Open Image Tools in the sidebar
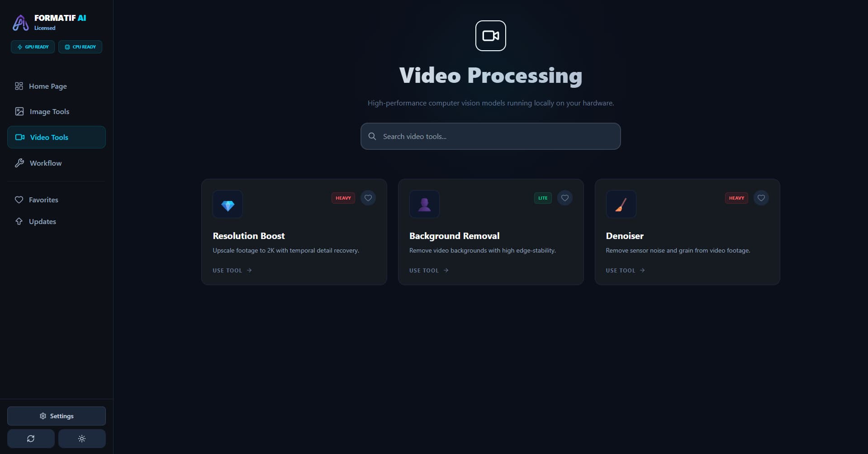This screenshot has height=454, width=868. click(x=57, y=111)
